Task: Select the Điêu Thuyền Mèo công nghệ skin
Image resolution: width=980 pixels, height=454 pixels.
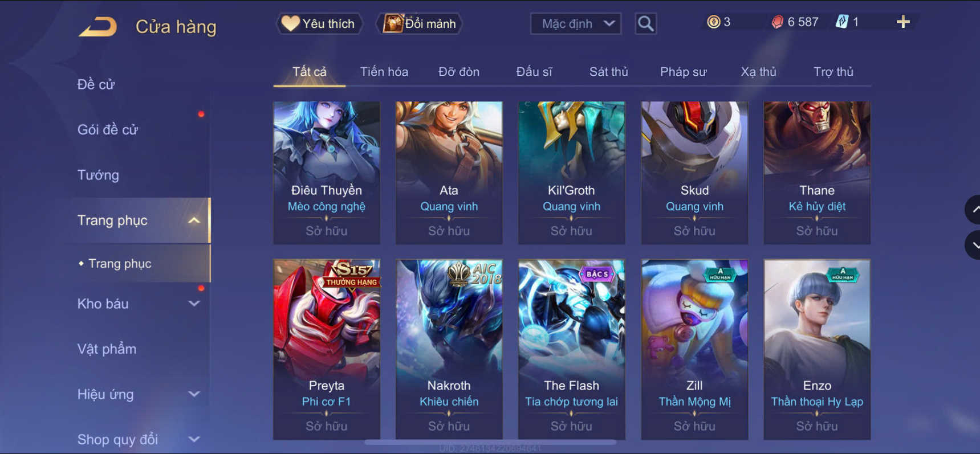Action: [327, 173]
